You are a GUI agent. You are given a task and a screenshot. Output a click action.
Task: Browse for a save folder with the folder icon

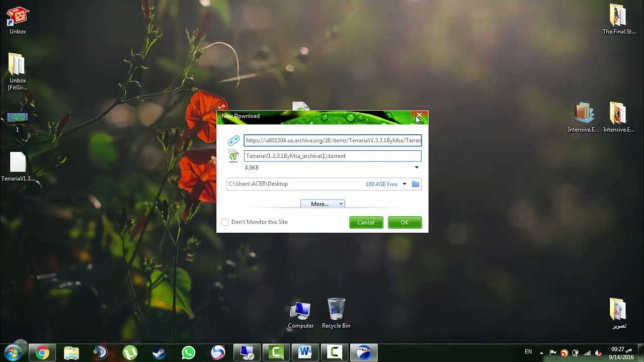[416, 184]
